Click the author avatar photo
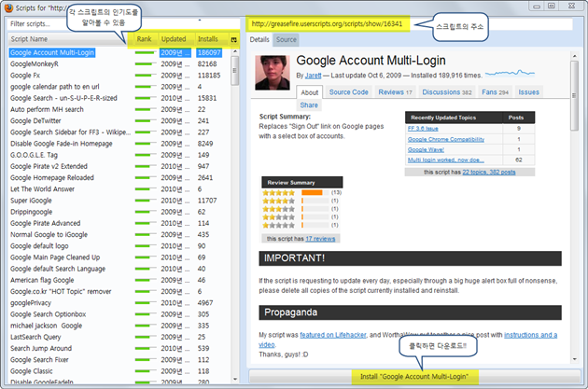This screenshot has height=389, width=588. tap(273, 73)
